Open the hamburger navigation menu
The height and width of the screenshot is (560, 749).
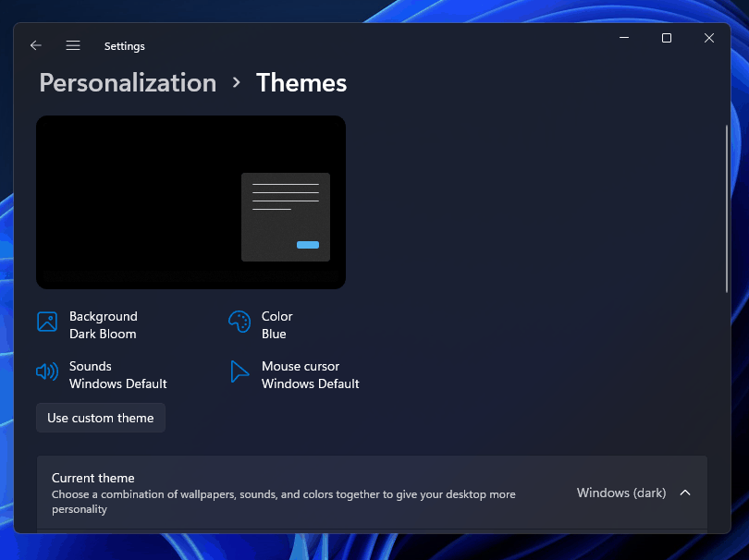[73, 45]
